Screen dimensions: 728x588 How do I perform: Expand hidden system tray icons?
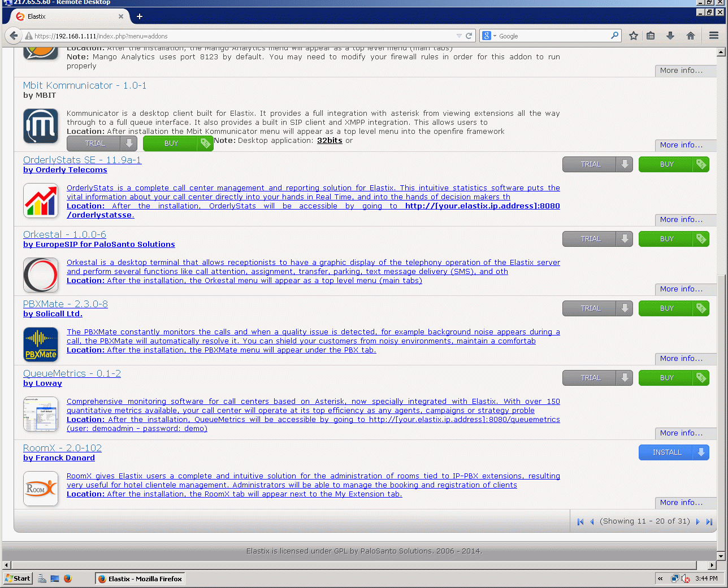pos(660,578)
